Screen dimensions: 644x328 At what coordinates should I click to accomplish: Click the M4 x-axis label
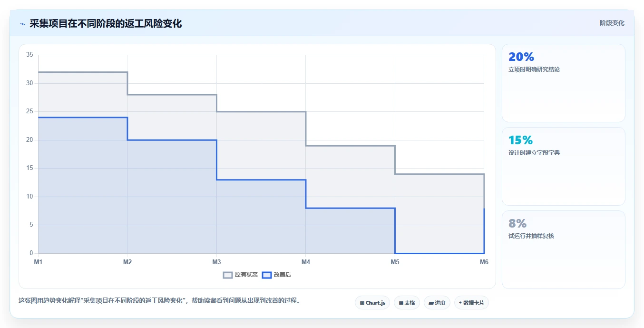(x=306, y=262)
